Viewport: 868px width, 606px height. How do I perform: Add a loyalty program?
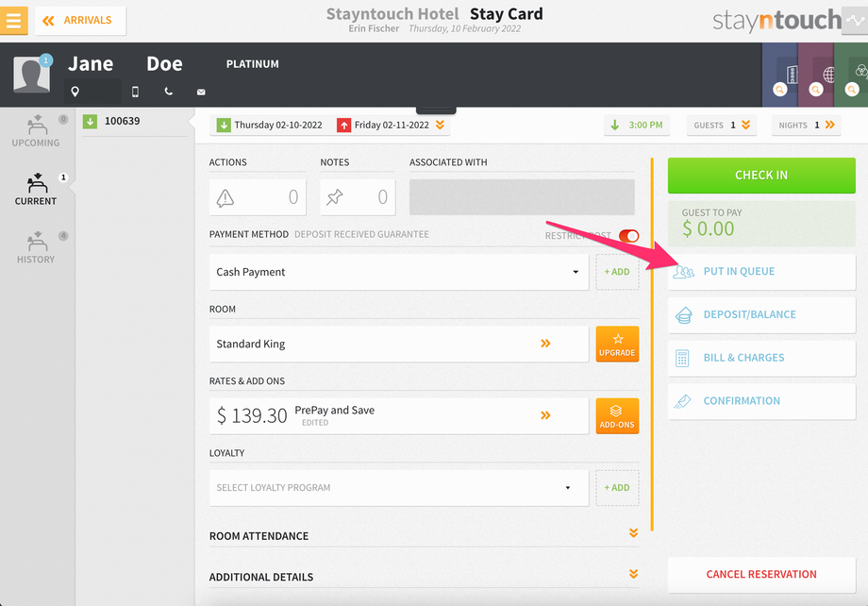coord(617,488)
